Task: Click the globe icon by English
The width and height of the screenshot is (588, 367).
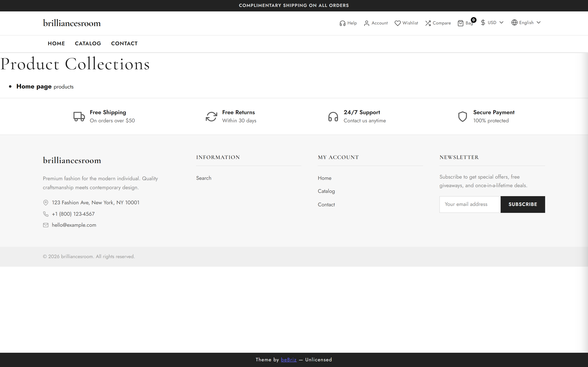Action: 514,23
